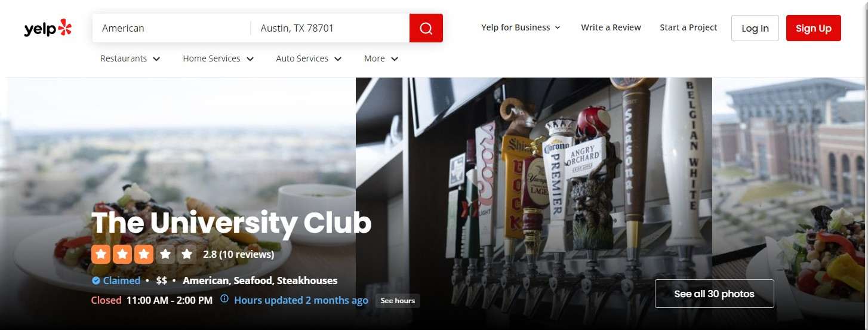Open Yelp for Business menu
The image size is (868, 330).
click(521, 27)
